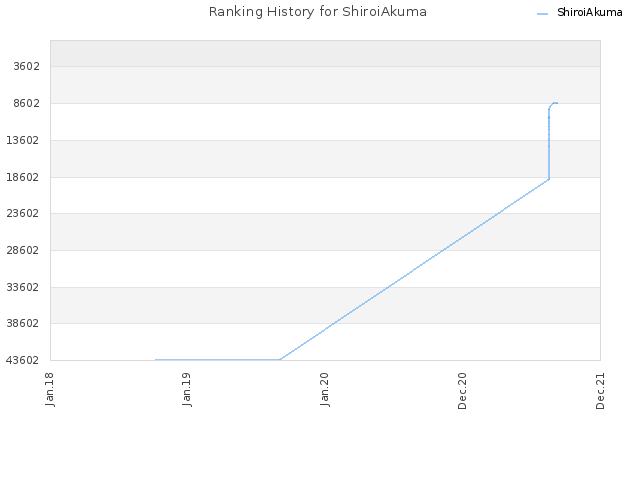Click the Dec.20 x-axis label
Image resolution: width=640 pixels, height=480 pixels.
[x=462, y=391]
